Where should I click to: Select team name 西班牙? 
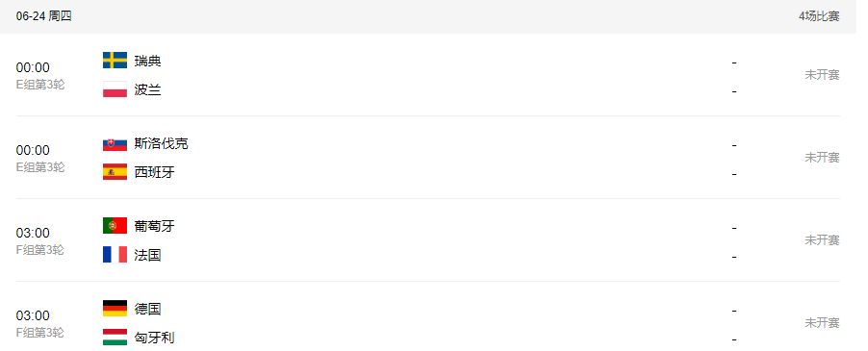154,172
